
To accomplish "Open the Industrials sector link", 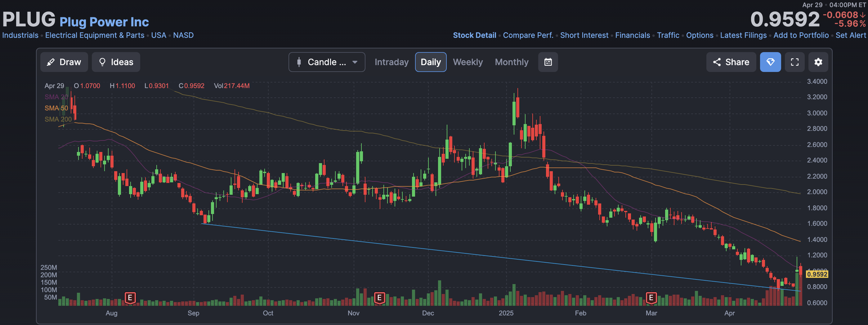I will pyautogui.click(x=20, y=35).
